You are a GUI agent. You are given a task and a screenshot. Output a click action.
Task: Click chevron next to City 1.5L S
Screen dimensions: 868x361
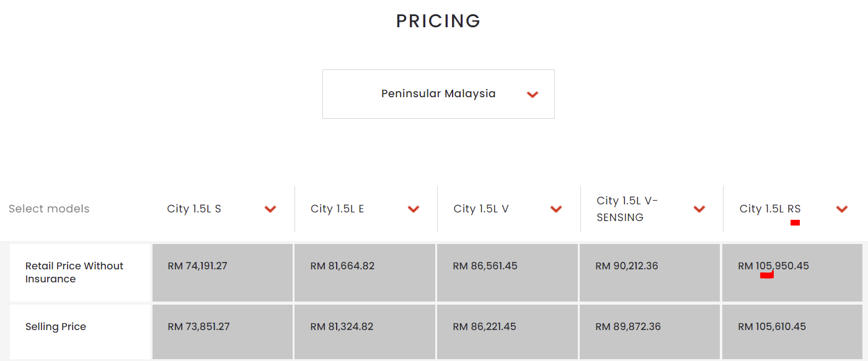coord(270,209)
